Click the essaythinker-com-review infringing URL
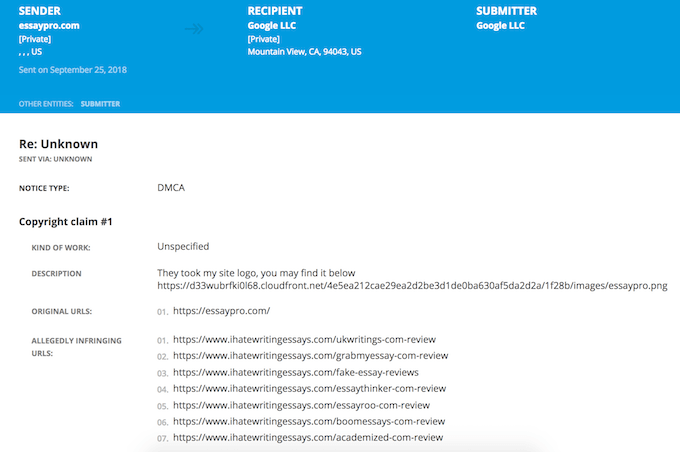 coord(310,388)
